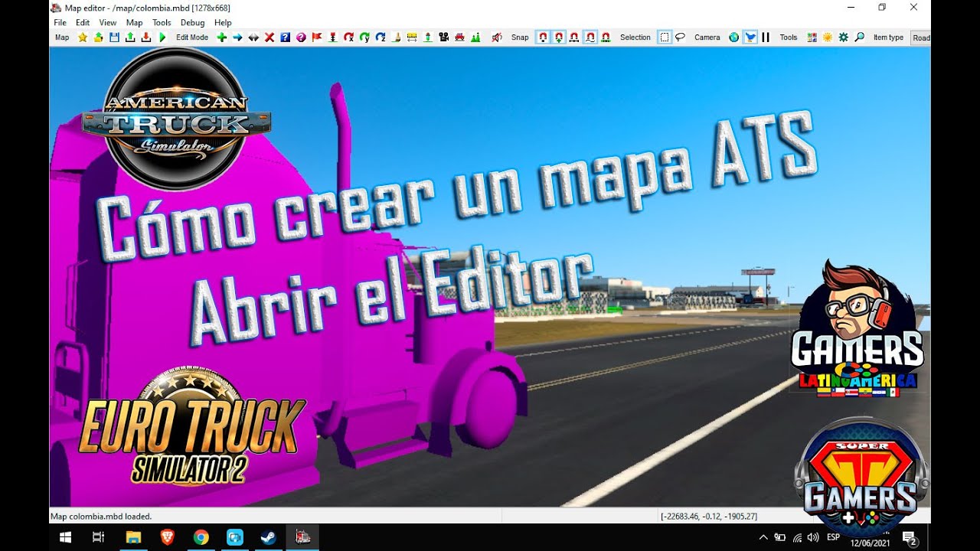Click the blue question mark properties icon
Image resolution: width=980 pixels, height=551 pixels.
[285, 37]
